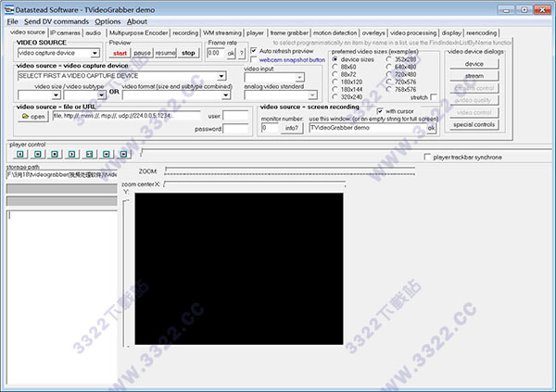This screenshot has width=556, height=392.
Task: Click the folder icon on the open button
Action: point(25,116)
